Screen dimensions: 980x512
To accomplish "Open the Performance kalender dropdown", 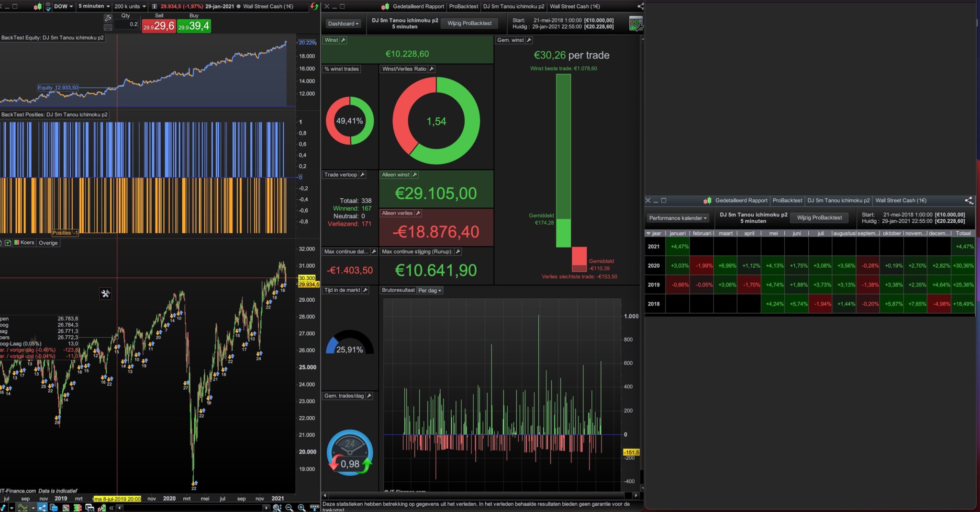I will 678,218.
